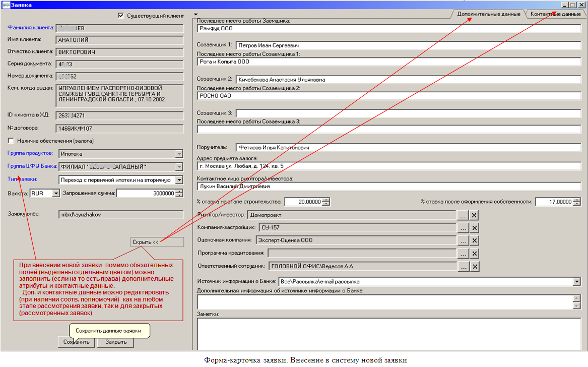Click the Заметки text area
Viewport: 588px width, 367px height.
click(x=389, y=334)
